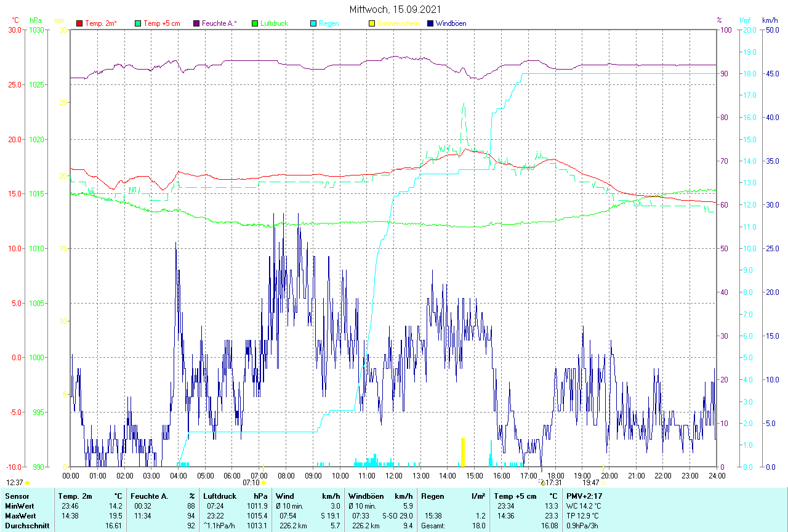The width and height of the screenshot is (788, 532).
Task: Click the PMV+2:17 header
Action: (585, 496)
